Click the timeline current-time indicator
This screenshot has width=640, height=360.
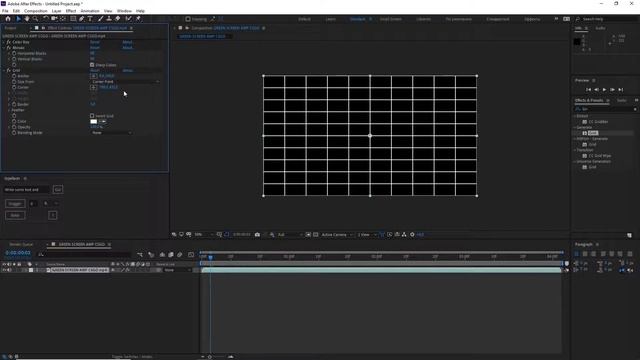coord(210,257)
